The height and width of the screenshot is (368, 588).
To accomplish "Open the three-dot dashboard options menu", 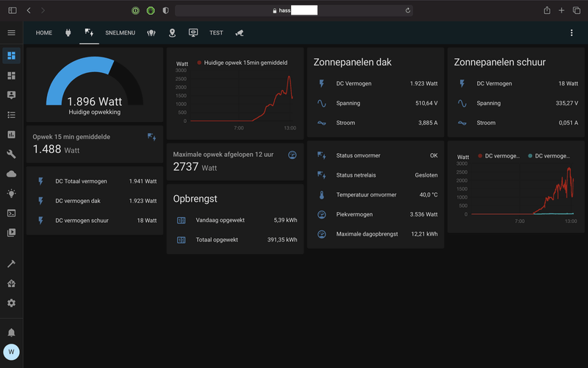I will (x=572, y=32).
